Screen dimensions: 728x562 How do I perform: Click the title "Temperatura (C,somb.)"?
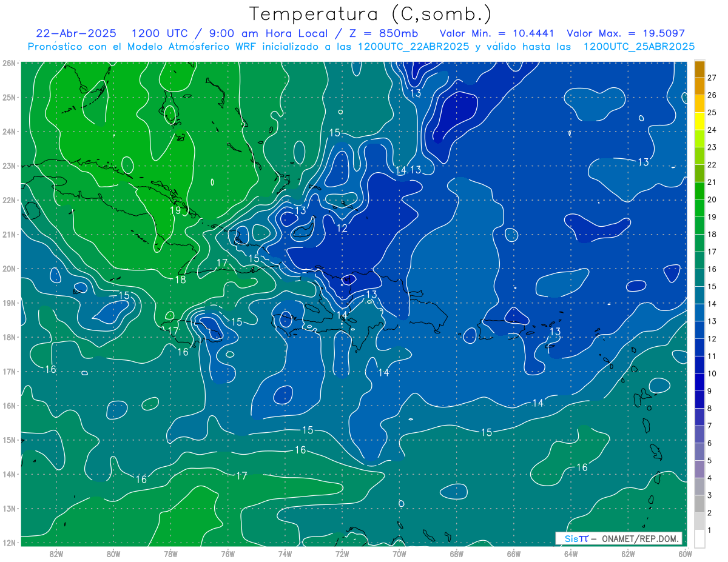click(x=370, y=14)
